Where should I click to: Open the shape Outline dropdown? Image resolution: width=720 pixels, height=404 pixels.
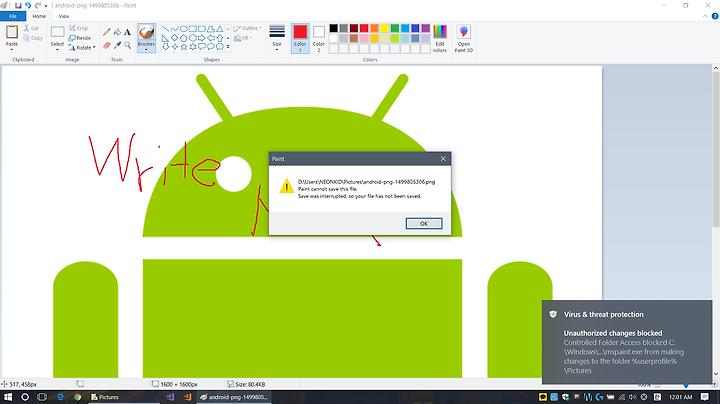248,28
